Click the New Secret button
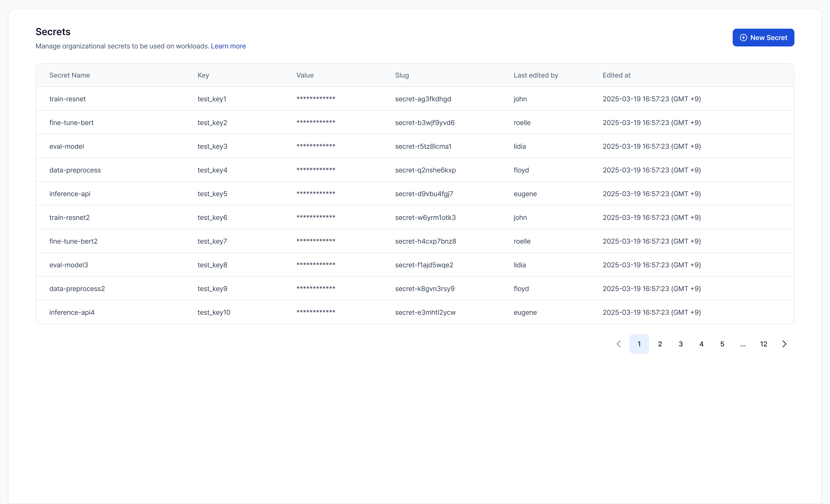 tap(763, 37)
